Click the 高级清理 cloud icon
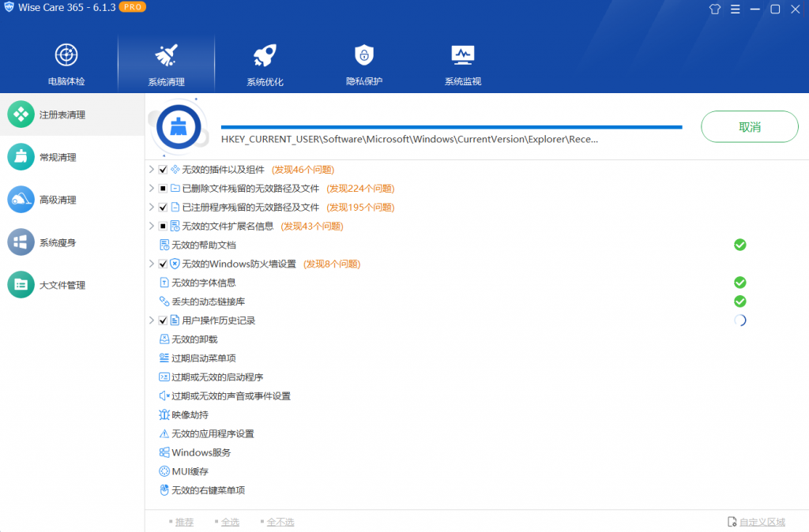Image resolution: width=809 pixels, height=532 pixels. [21, 200]
